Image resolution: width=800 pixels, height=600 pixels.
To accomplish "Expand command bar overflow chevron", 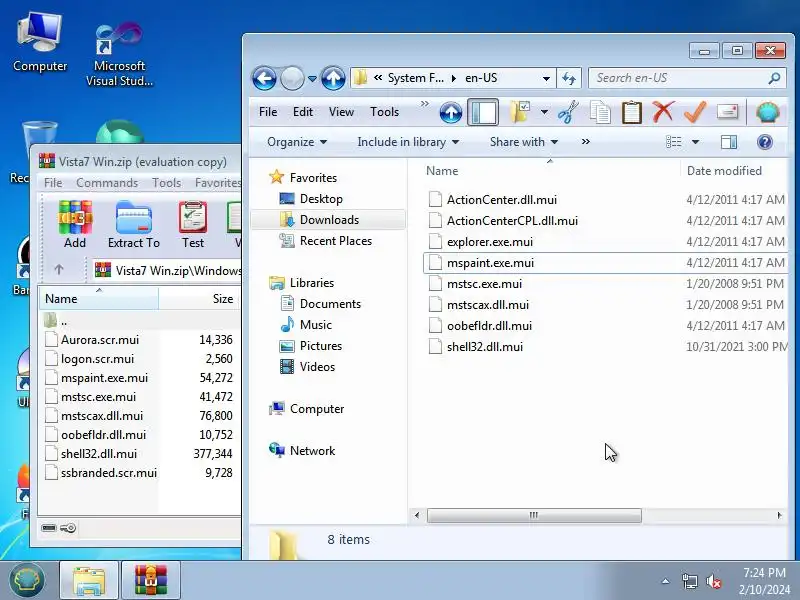I will [586, 142].
